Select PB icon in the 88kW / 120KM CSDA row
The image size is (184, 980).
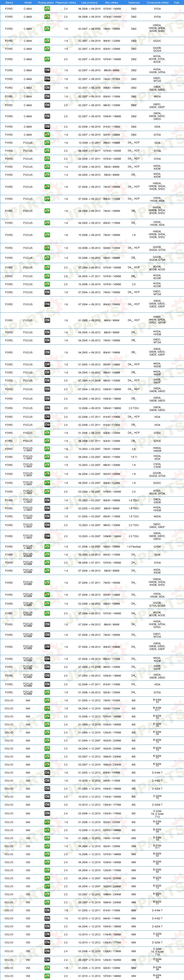click(47, 465)
